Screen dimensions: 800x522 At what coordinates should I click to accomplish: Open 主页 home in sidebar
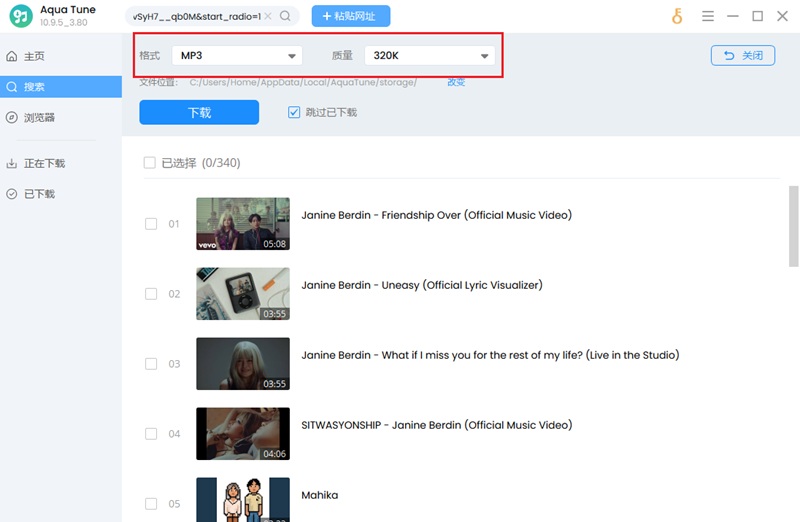pyautogui.click(x=61, y=56)
